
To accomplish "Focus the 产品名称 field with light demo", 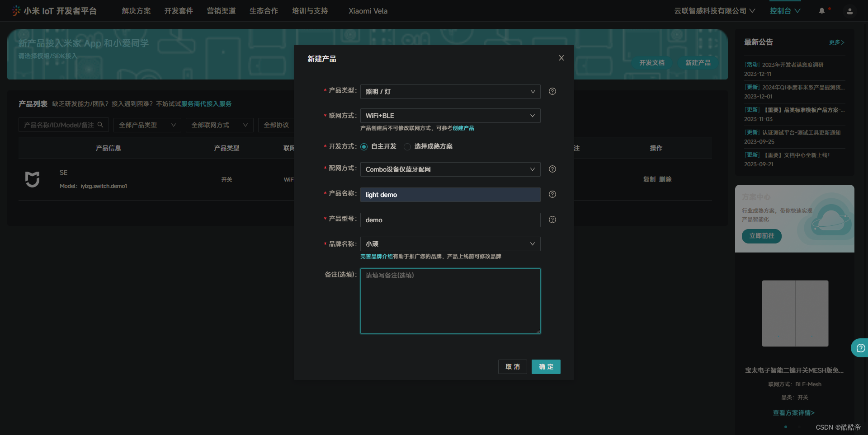I will (450, 195).
